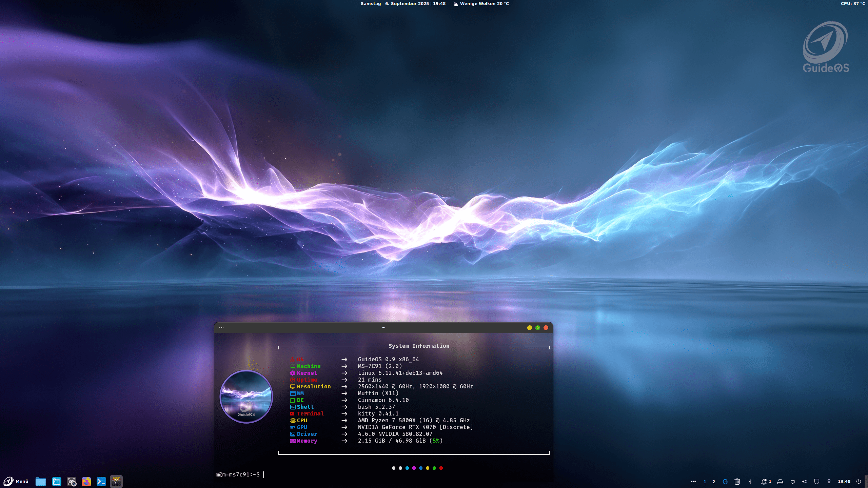Open the trash bin in the panel
868x488 pixels.
click(x=737, y=482)
